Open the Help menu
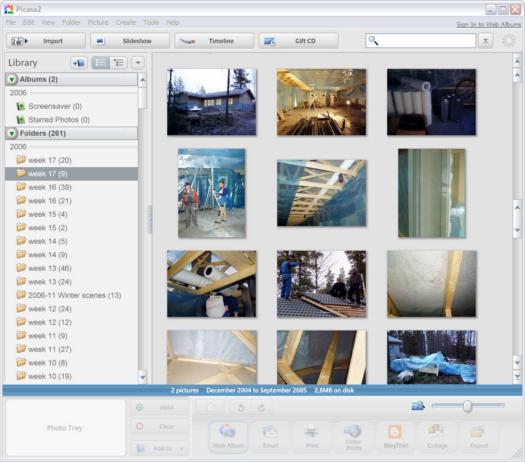The height and width of the screenshot is (462, 525). [173, 22]
